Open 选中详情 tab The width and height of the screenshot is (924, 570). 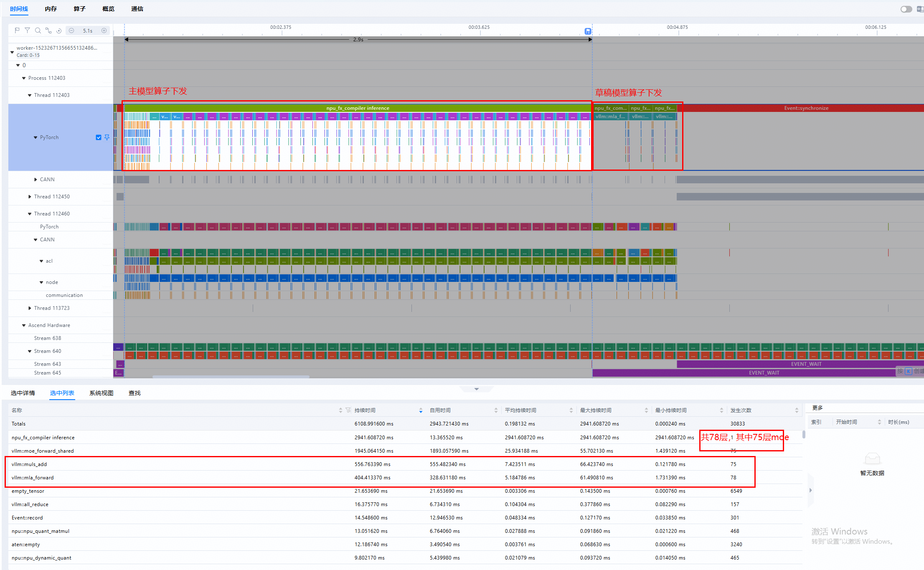click(x=23, y=393)
